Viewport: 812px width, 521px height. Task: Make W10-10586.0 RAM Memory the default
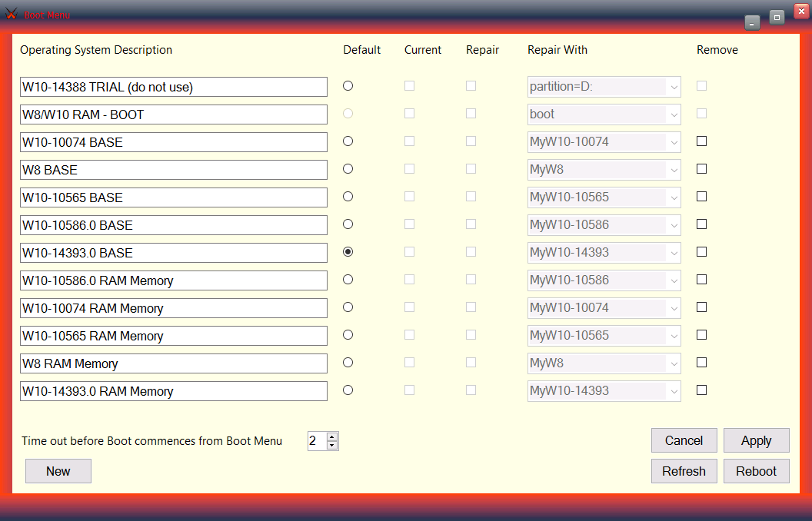[x=348, y=280]
